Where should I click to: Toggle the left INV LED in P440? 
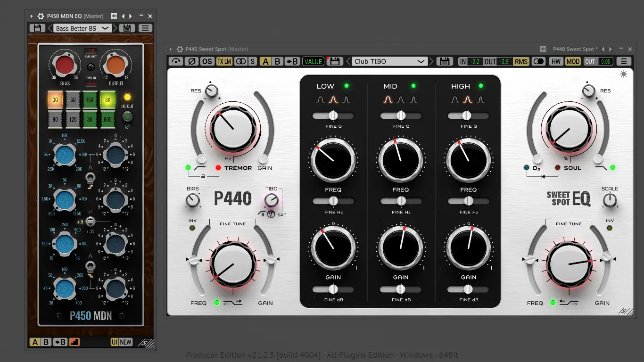[192, 228]
